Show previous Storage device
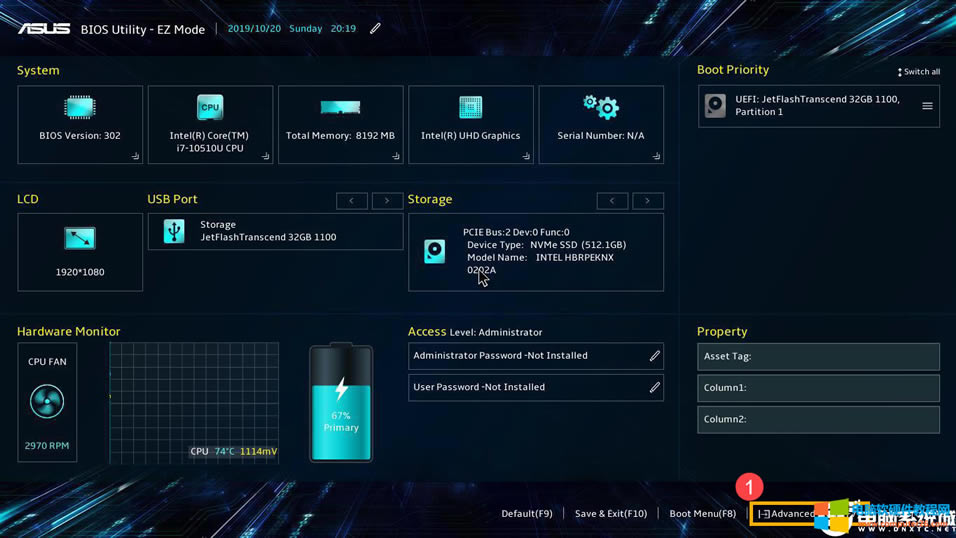Image resolution: width=956 pixels, height=538 pixels. click(612, 201)
